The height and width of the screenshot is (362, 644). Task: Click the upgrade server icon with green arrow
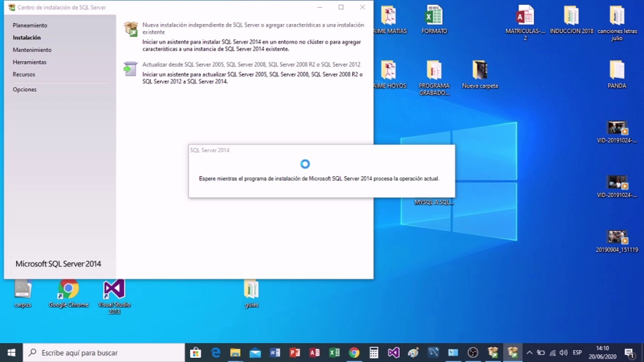131,69
